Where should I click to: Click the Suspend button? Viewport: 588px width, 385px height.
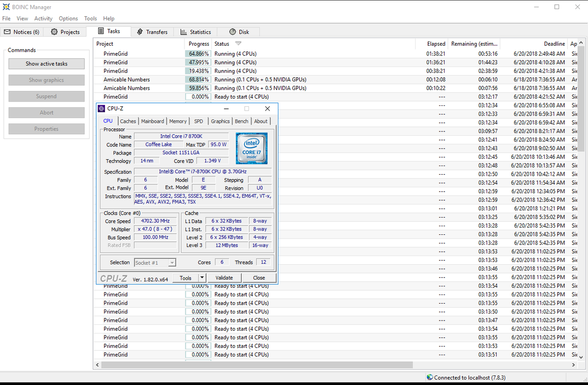[x=47, y=96]
